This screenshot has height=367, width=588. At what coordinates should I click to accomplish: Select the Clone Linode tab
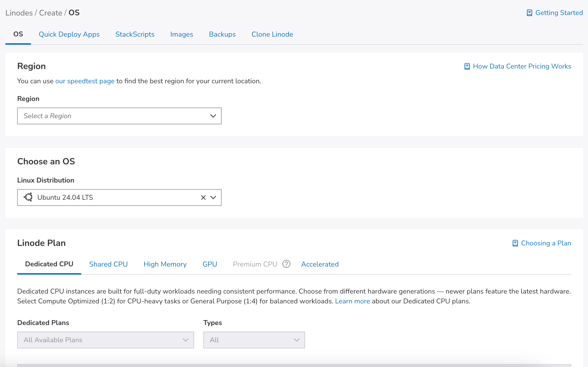tap(272, 34)
